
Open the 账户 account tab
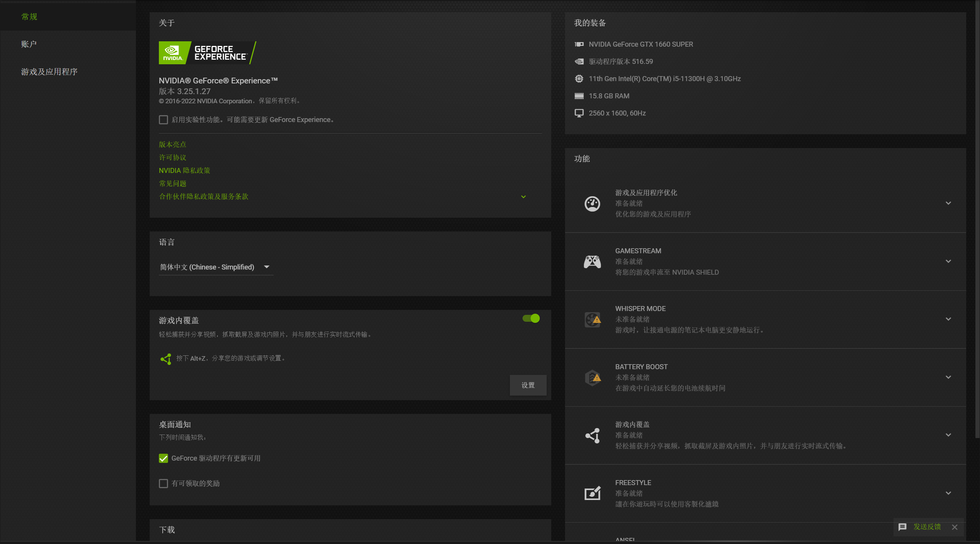click(29, 44)
